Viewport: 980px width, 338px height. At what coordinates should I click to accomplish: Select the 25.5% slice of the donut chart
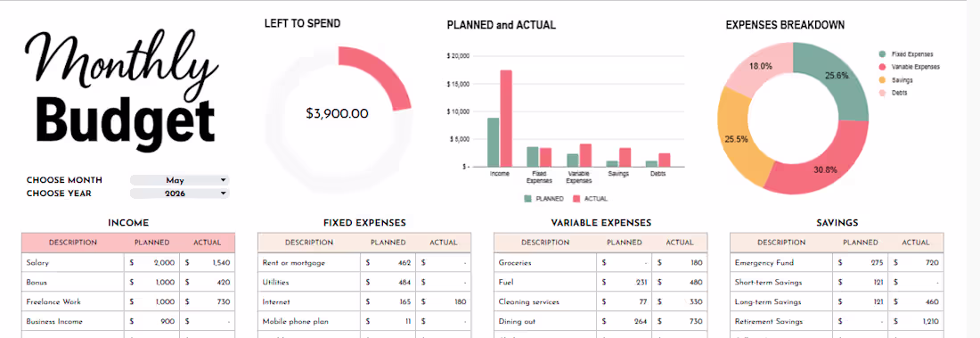click(736, 139)
